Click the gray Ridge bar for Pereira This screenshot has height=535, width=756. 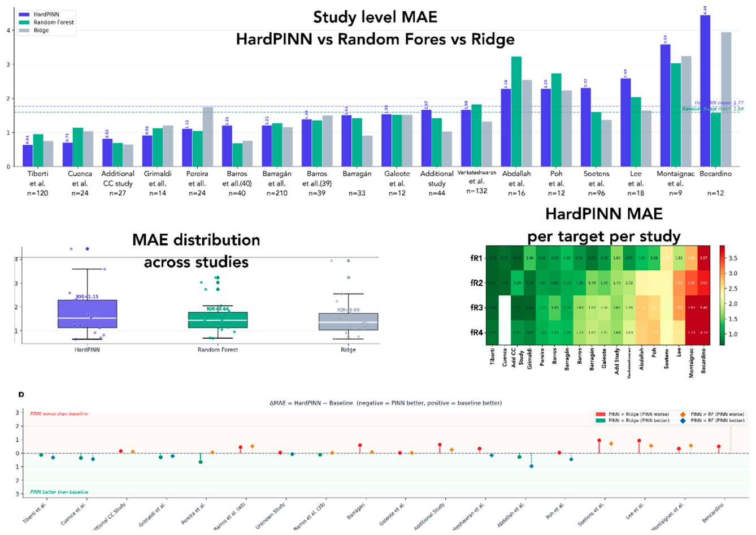(x=208, y=136)
